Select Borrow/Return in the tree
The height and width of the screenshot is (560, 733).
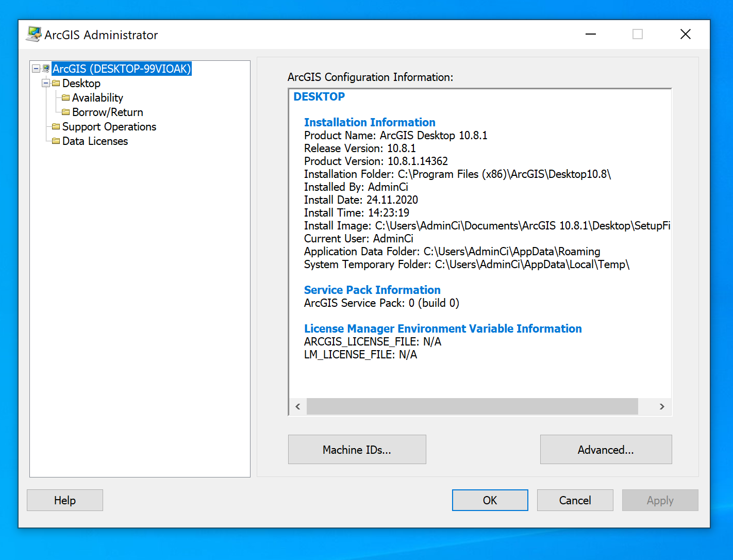[107, 112]
